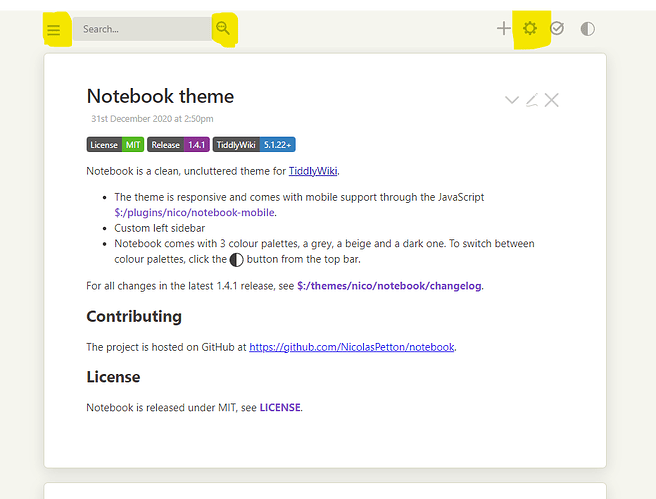
Task: Click the Contributing heading
Action: tap(134, 317)
